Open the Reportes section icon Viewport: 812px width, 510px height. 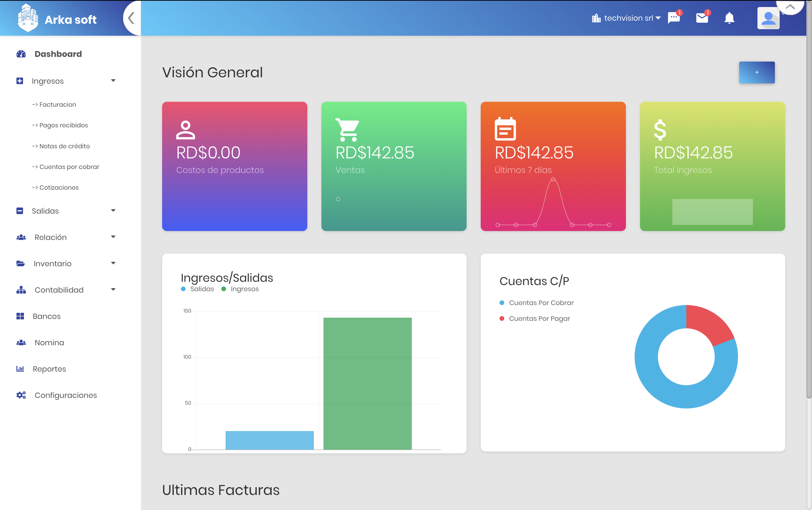pyautogui.click(x=20, y=369)
